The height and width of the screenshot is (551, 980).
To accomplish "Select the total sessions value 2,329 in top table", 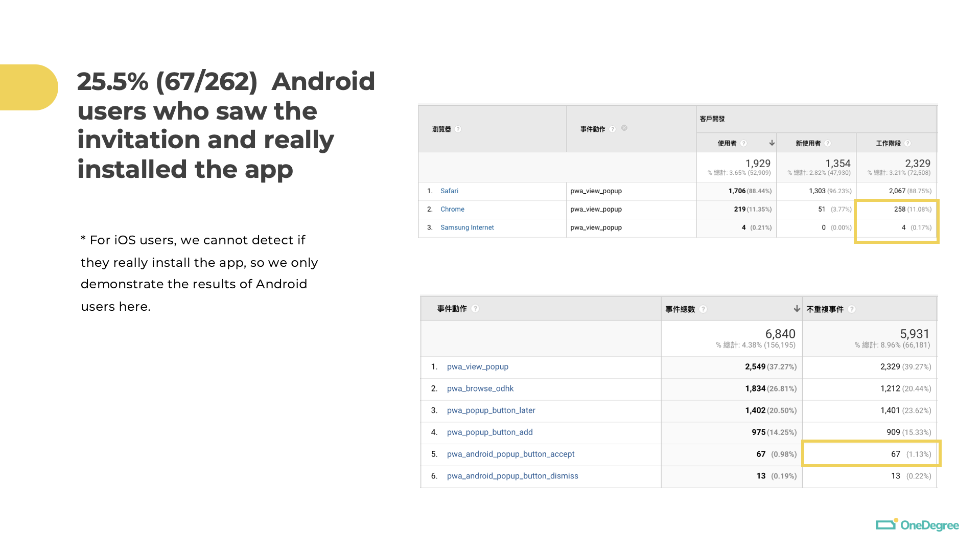I will click(x=918, y=164).
